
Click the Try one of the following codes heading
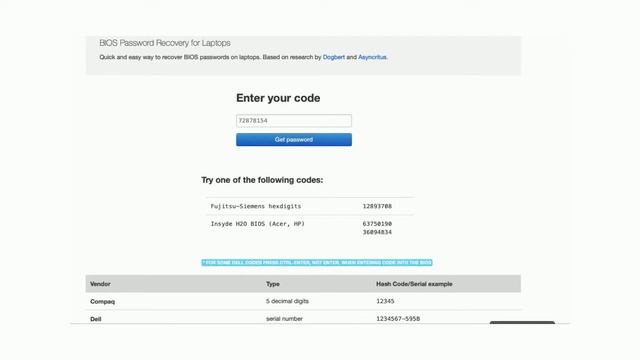[262, 180]
